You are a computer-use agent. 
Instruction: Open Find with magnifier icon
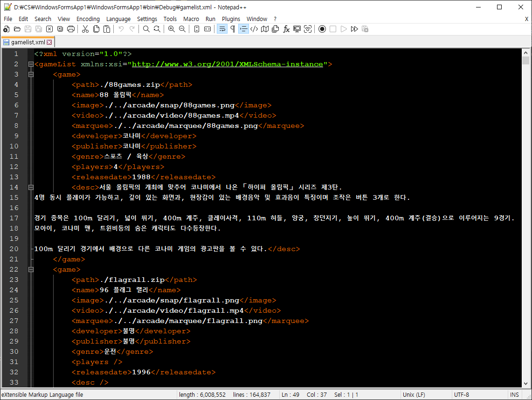[x=146, y=29]
